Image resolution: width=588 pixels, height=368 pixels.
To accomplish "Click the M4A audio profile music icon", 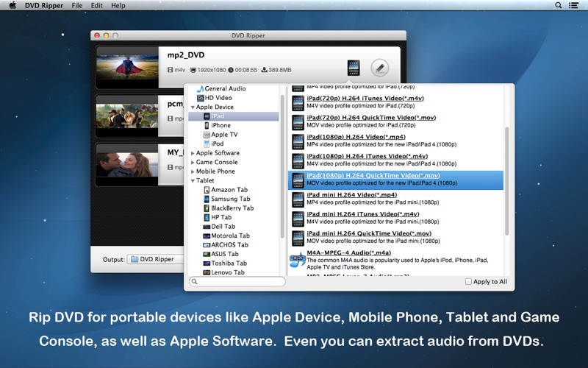I will tap(298, 260).
